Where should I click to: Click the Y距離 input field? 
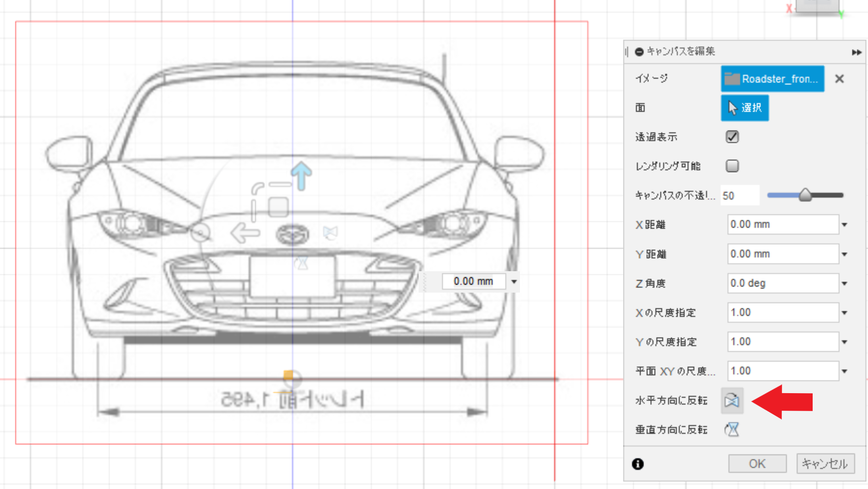[783, 254]
